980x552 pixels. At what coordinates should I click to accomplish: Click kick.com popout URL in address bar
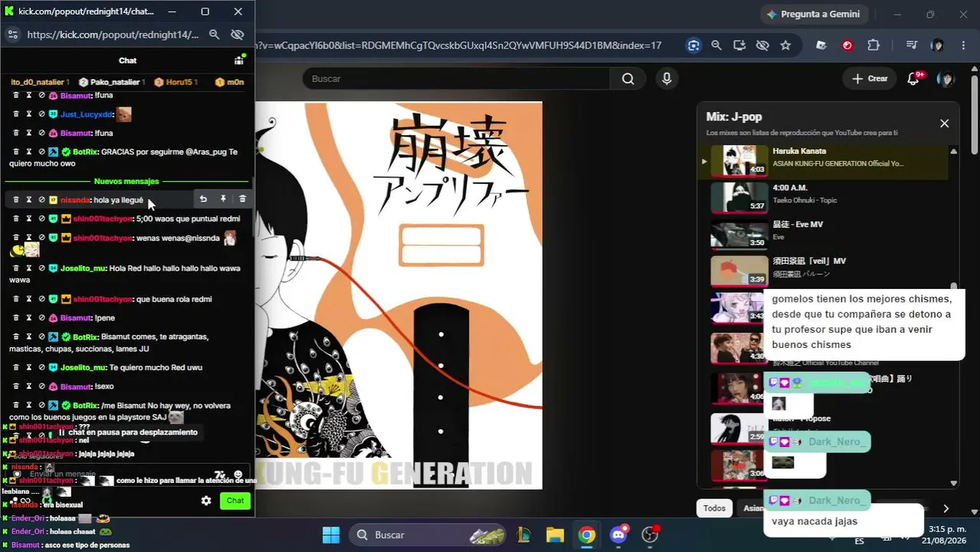click(113, 34)
